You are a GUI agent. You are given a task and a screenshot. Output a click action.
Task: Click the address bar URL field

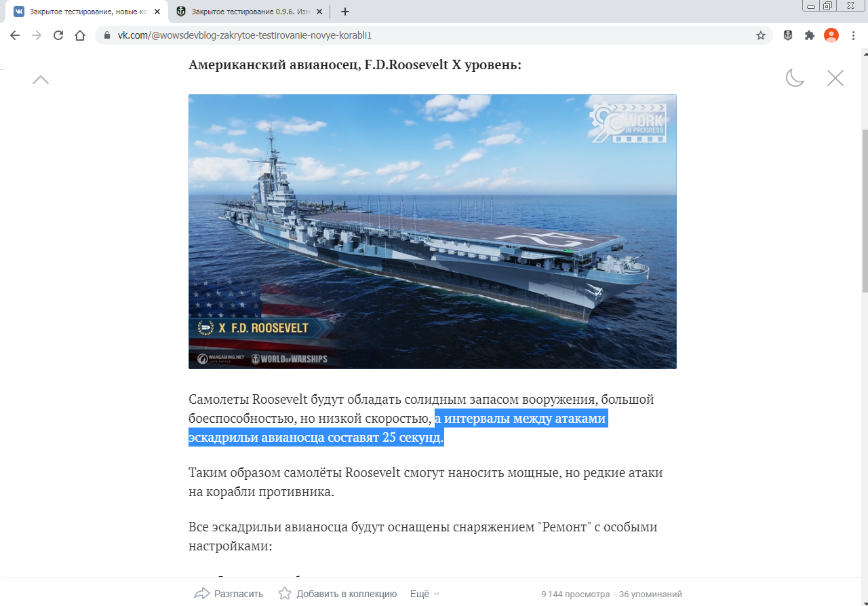(434, 35)
